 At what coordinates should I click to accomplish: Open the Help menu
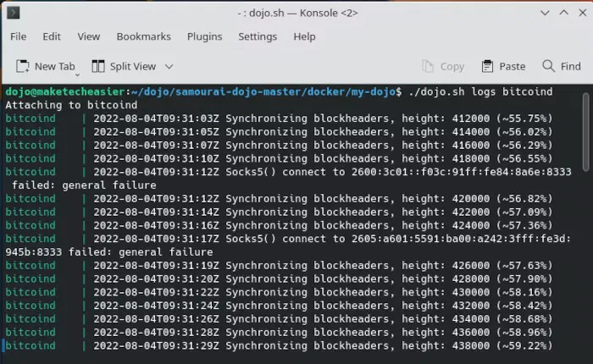click(304, 36)
